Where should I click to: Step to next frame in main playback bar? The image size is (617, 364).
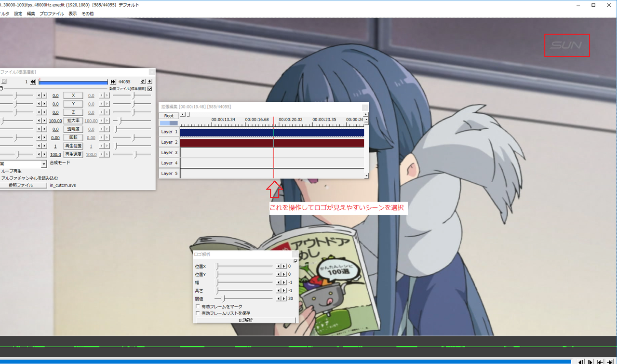click(590, 362)
